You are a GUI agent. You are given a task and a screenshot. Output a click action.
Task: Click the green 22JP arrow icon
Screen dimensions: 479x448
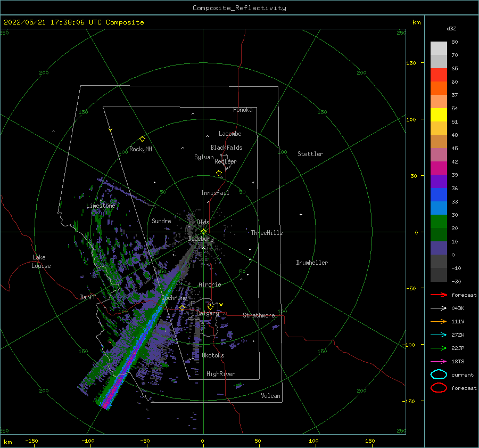click(x=439, y=348)
